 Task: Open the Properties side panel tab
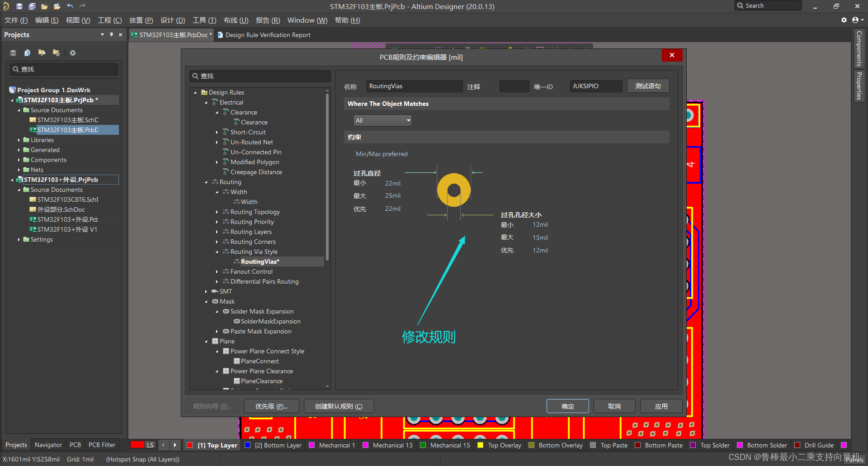[x=859, y=86]
